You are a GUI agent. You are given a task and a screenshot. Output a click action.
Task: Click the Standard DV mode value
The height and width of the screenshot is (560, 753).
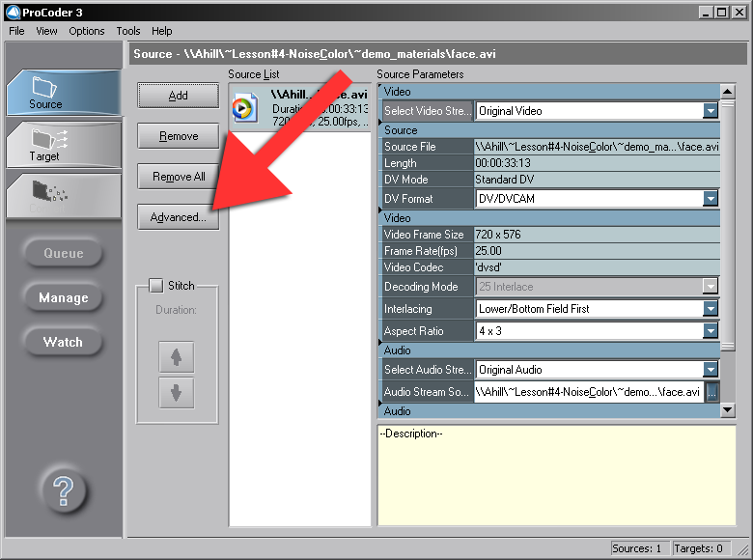tap(597, 180)
